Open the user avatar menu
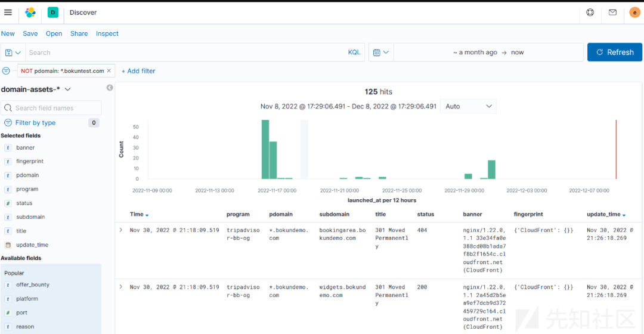The image size is (644, 334). click(x=634, y=13)
